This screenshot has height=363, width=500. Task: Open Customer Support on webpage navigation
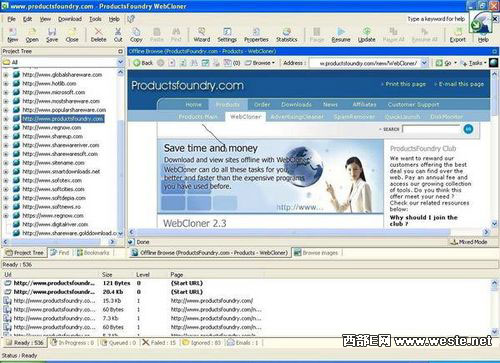413,105
